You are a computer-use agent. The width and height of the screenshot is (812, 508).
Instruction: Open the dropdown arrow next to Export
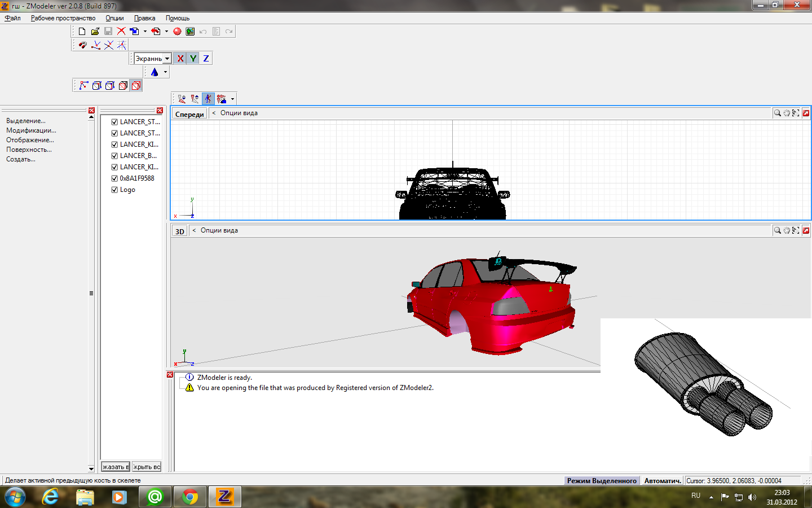pos(166,32)
